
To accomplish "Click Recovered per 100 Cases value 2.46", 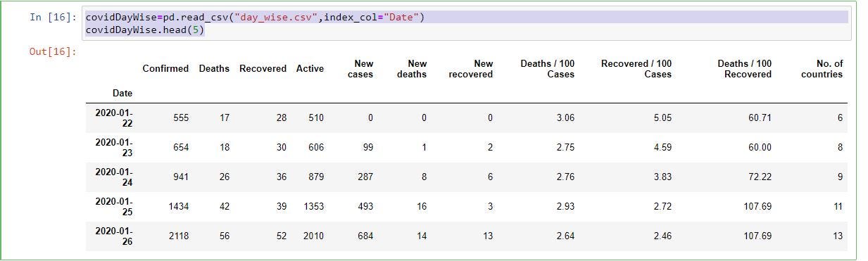I will coord(662,236).
